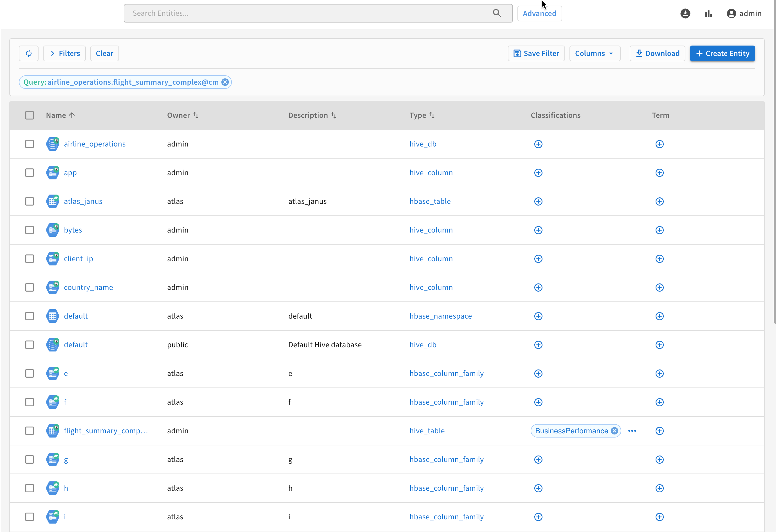
Task: Add classification to airline_operations row
Action: 538,144
